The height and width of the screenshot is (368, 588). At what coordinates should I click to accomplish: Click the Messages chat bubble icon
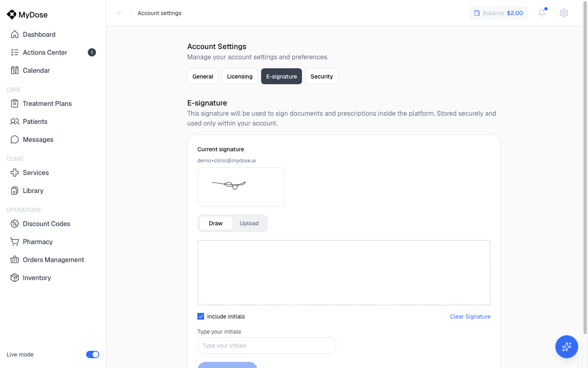pyautogui.click(x=15, y=139)
